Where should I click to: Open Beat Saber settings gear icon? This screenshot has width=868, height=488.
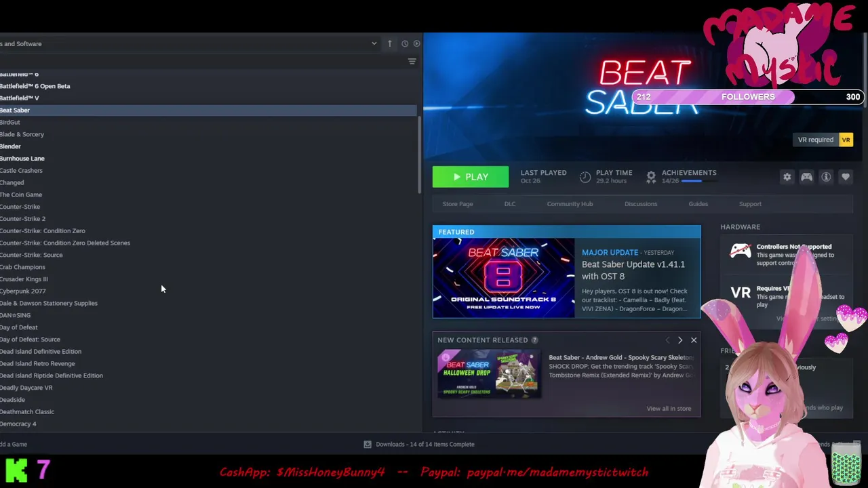787,177
